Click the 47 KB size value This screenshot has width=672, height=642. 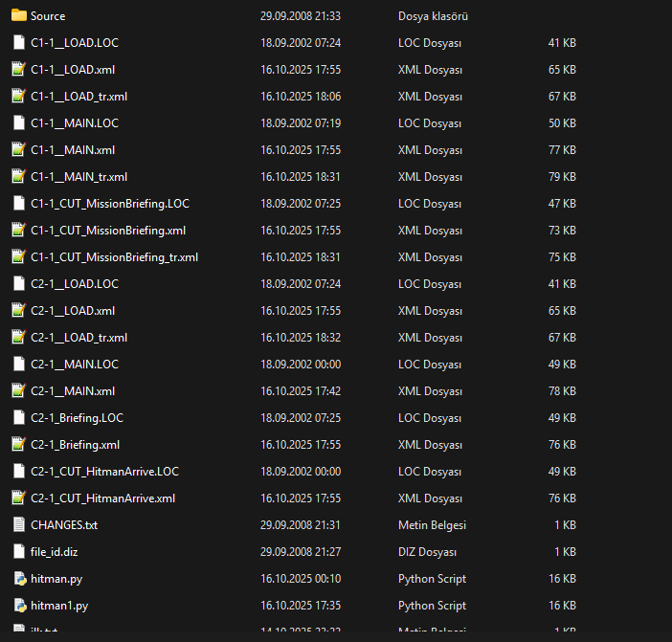pos(562,204)
